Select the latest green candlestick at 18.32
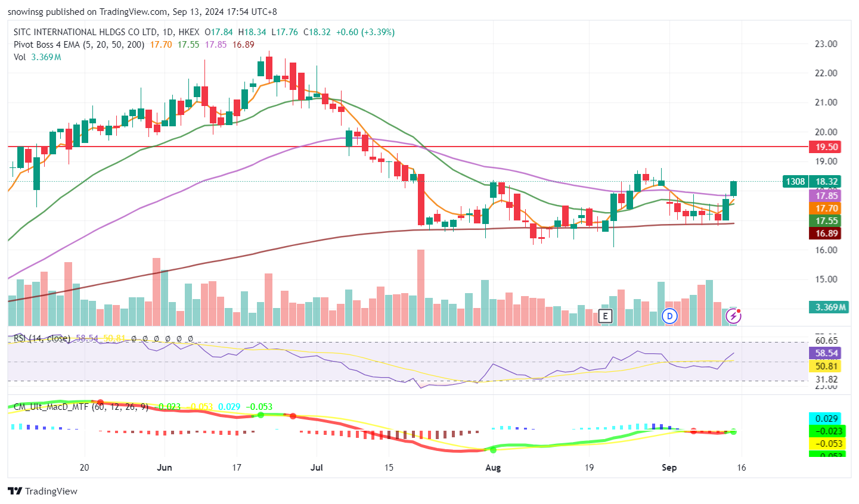 [x=734, y=188]
